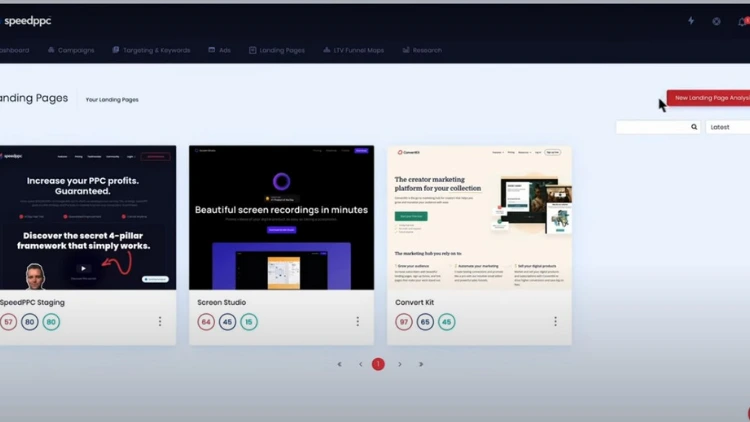Go to the Ads menu
The image size is (750, 422).
tap(220, 50)
